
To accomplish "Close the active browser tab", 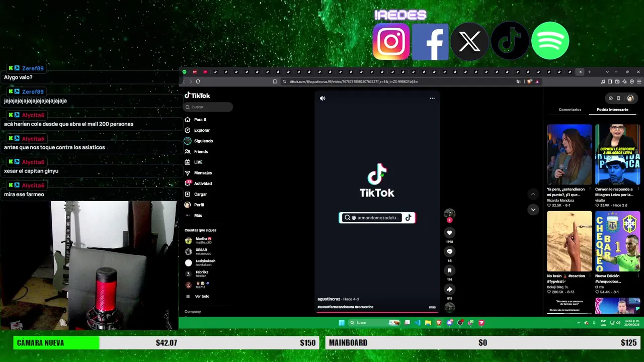I will click(580, 72).
